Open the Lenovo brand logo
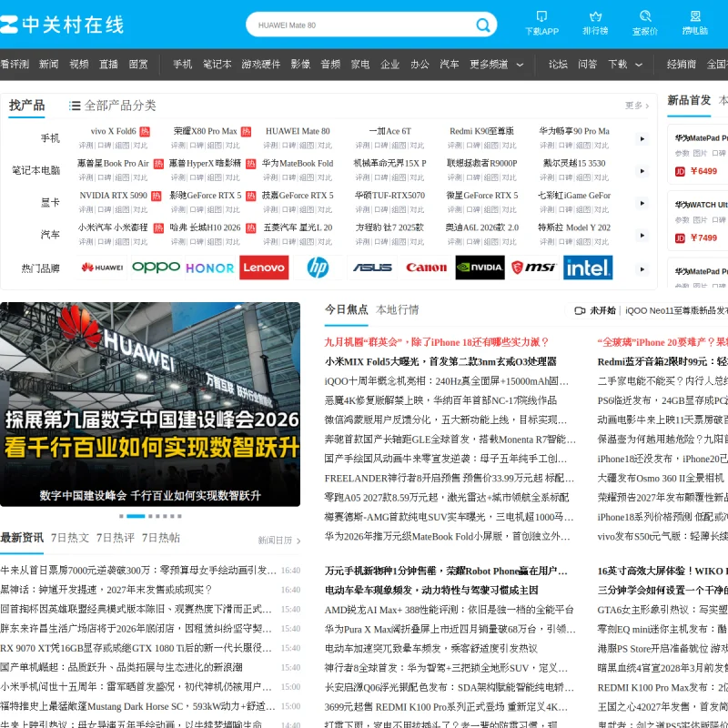The image size is (728, 728). click(x=264, y=268)
